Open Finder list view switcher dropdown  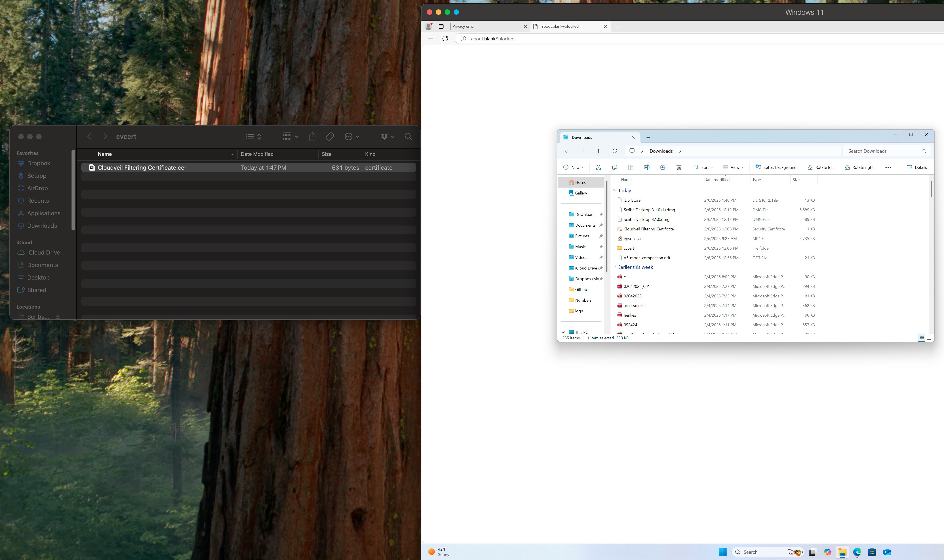point(254,137)
